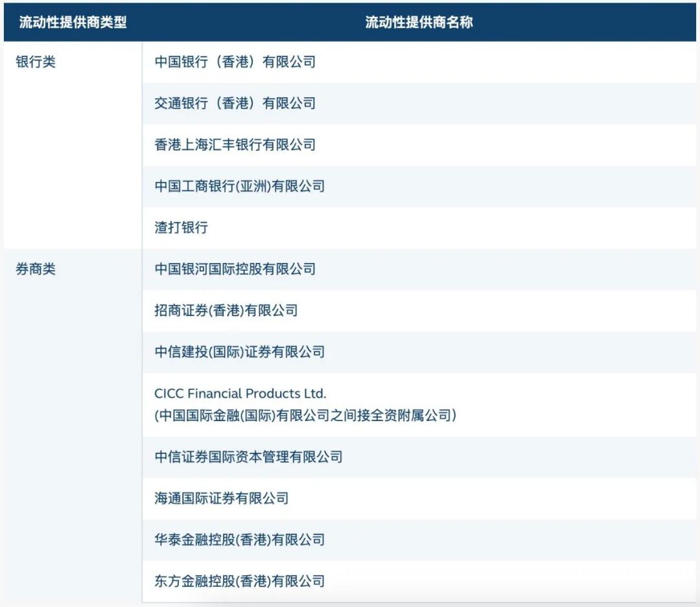Click the 东方金融控股(香港)有限公司 row
This screenshot has width=700, height=607.
(x=419, y=582)
